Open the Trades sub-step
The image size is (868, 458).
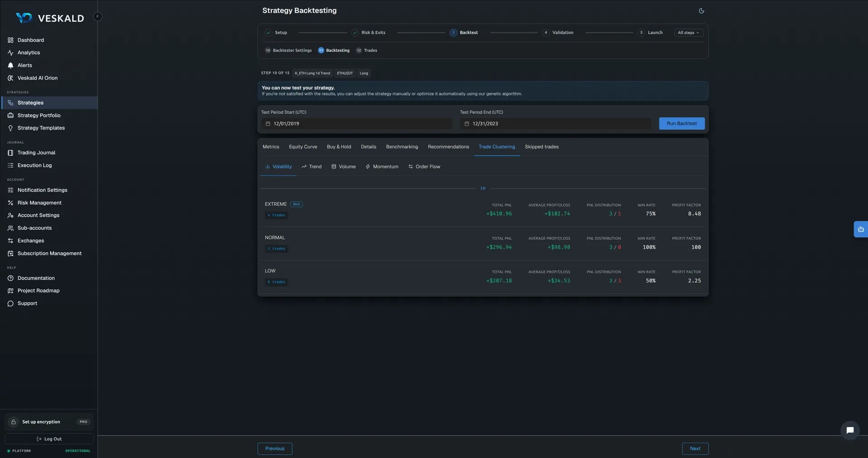point(367,51)
